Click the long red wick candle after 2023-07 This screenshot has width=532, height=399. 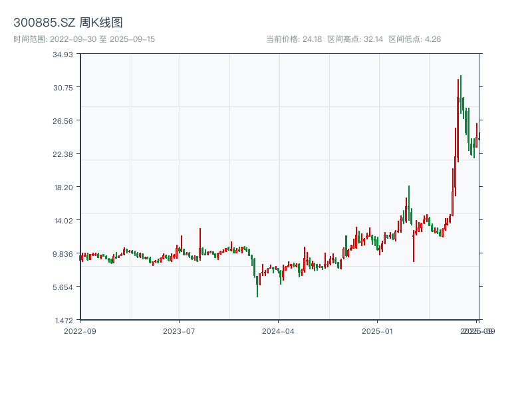[200, 244]
